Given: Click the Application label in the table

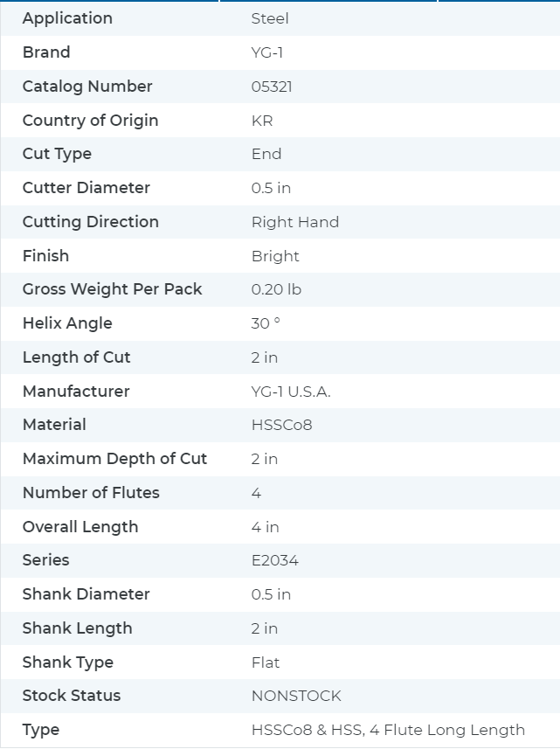Looking at the screenshot, I should [x=67, y=18].
